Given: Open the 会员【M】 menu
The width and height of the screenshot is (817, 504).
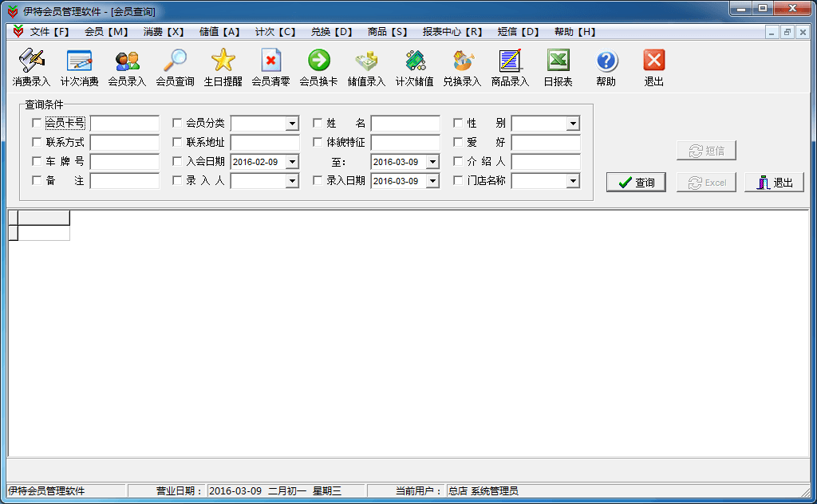Looking at the screenshot, I should [106, 32].
